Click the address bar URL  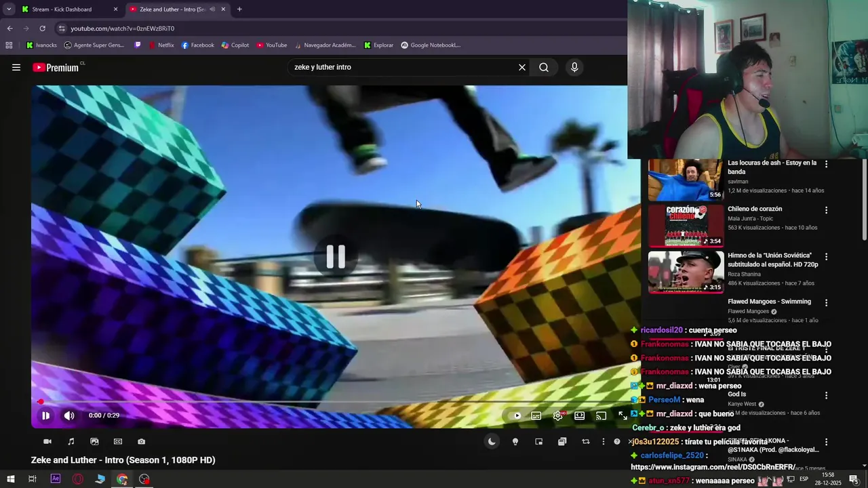click(123, 28)
